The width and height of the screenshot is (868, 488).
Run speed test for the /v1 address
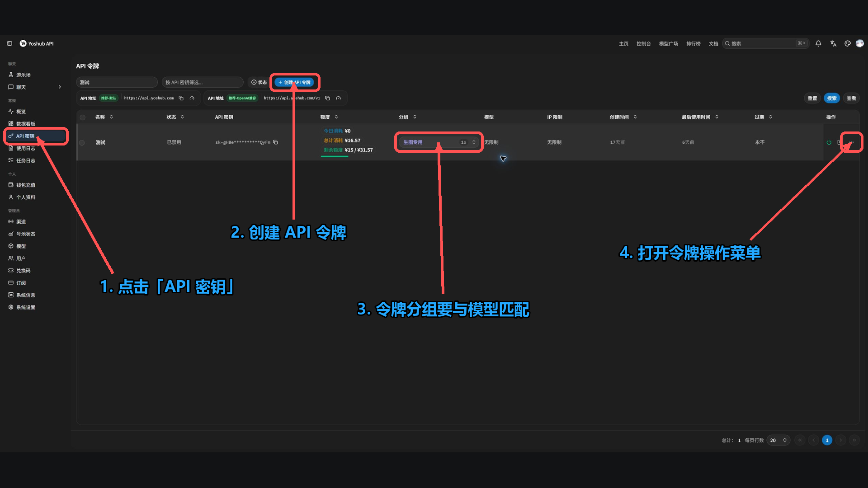(339, 98)
